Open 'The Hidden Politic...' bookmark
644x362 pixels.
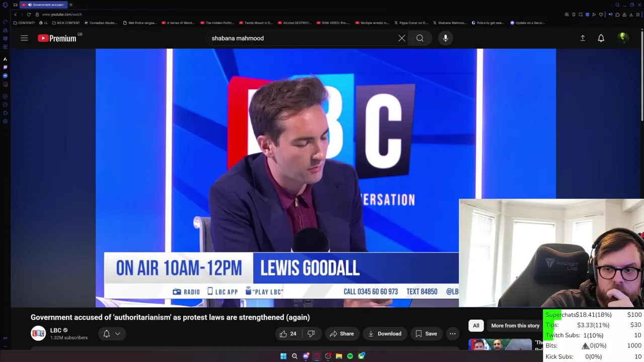click(217, 23)
